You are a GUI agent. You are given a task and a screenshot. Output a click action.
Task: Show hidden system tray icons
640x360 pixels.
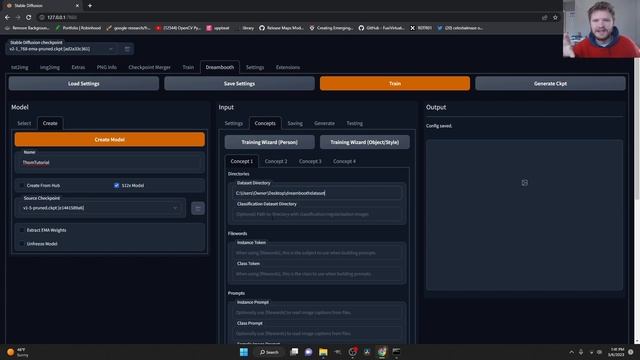tap(571, 352)
